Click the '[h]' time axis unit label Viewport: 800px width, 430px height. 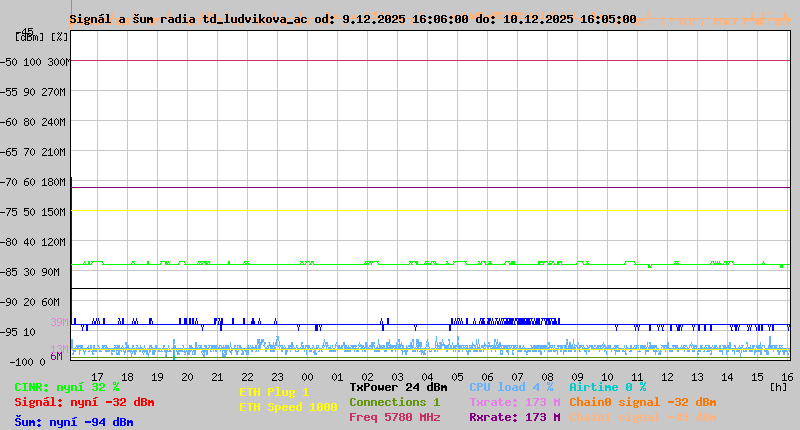[779, 387]
